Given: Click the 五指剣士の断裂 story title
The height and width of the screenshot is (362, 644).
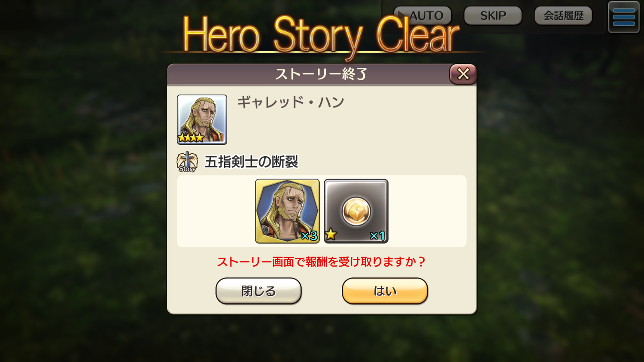Looking at the screenshot, I should click(252, 162).
